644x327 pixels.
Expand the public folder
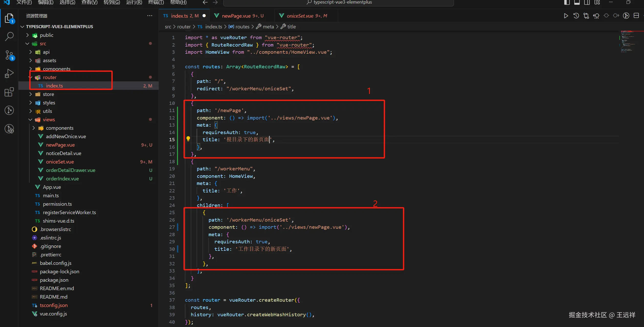point(46,35)
